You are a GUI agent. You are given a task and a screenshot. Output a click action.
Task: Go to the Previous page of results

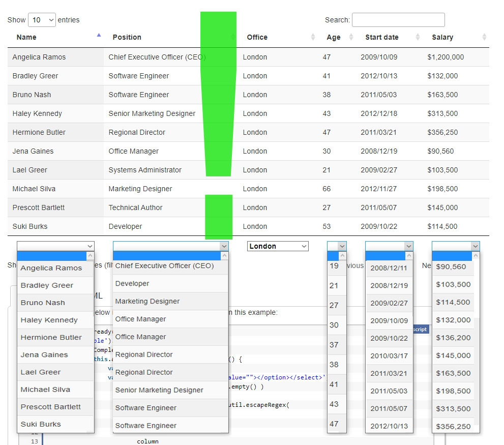coord(355,265)
